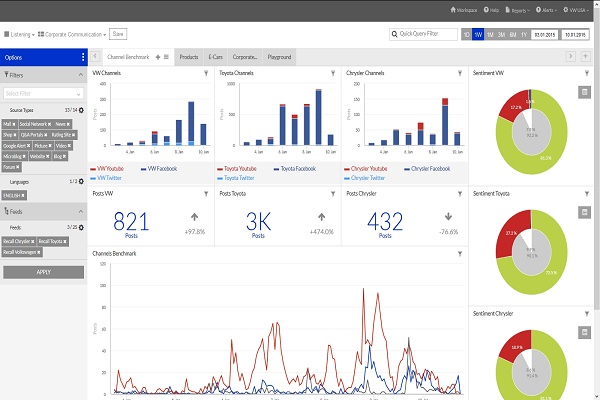Viewport: 600px width, 400px height.
Task: Open the Options three-dot menu
Action: (83, 57)
